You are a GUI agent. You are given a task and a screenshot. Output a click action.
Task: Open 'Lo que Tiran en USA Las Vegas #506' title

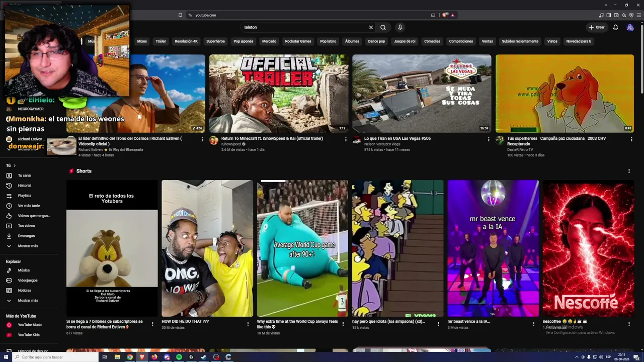point(397,138)
